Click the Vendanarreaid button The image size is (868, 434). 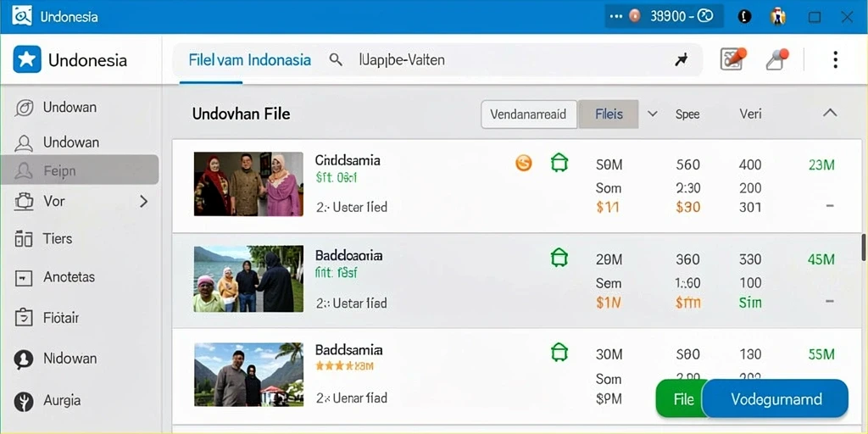(529, 114)
